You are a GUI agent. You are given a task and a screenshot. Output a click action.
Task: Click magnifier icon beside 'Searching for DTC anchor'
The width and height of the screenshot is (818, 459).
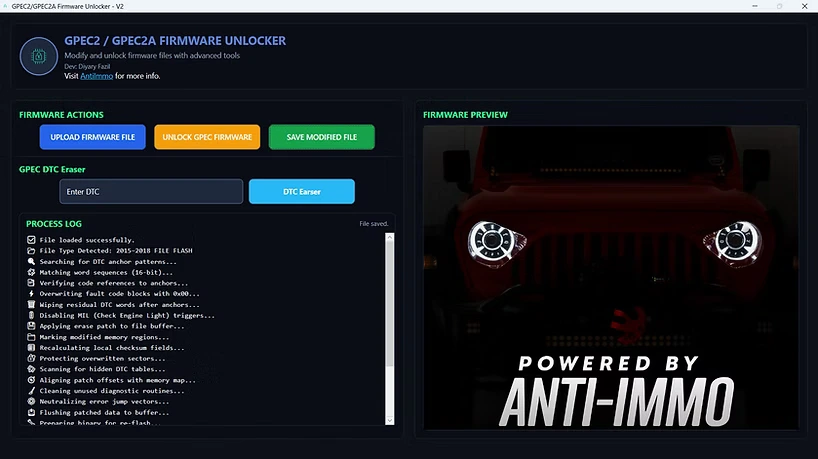pos(31,262)
